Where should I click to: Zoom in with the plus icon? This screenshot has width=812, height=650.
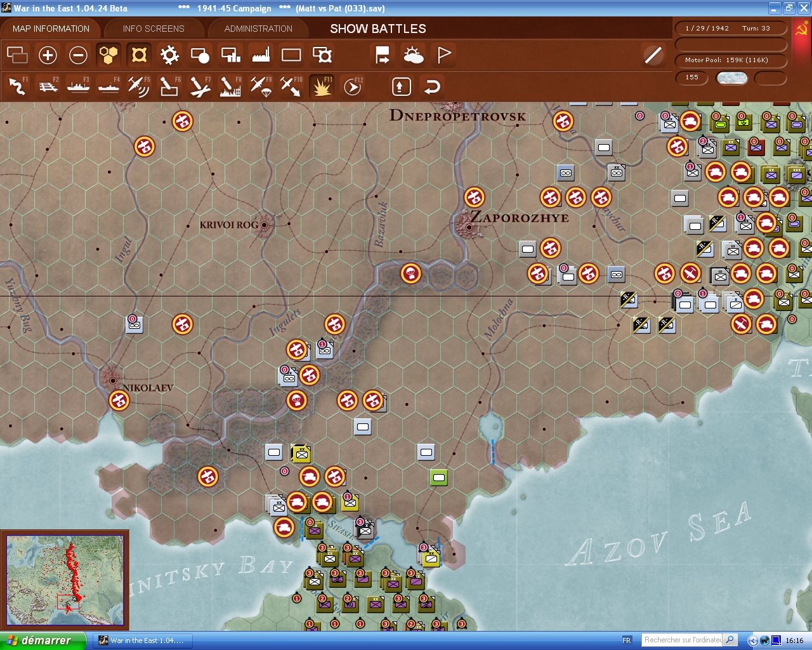(x=48, y=55)
